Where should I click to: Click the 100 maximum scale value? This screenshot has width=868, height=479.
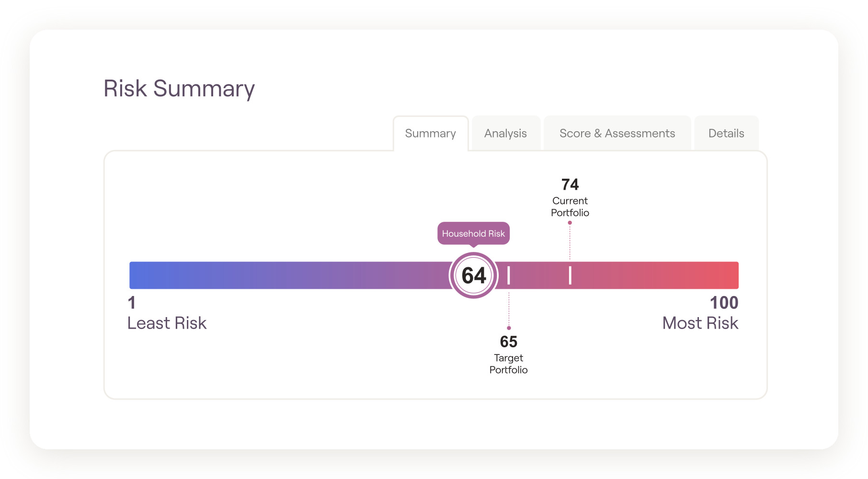(724, 303)
